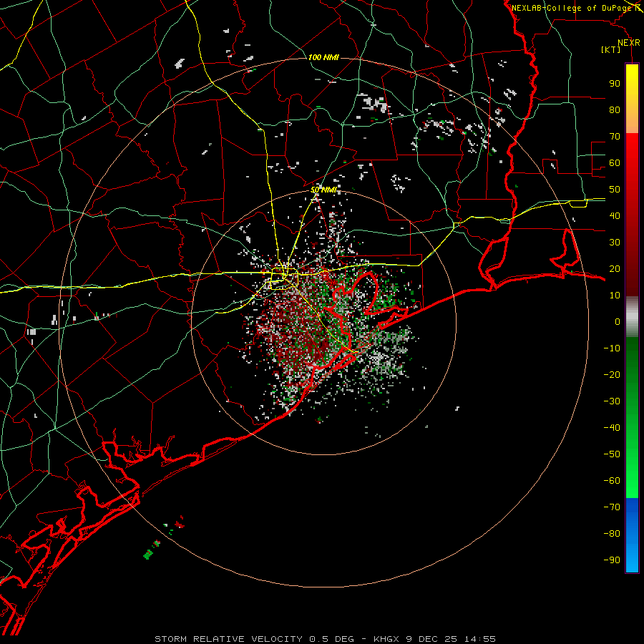Click the 80 knot label on the legend
The width and height of the screenshot is (644, 644).
tap(615, 109)
